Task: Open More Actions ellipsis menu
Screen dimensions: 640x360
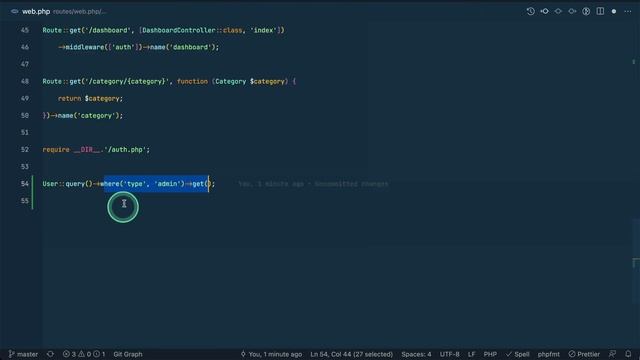Action: coord(628,11)
